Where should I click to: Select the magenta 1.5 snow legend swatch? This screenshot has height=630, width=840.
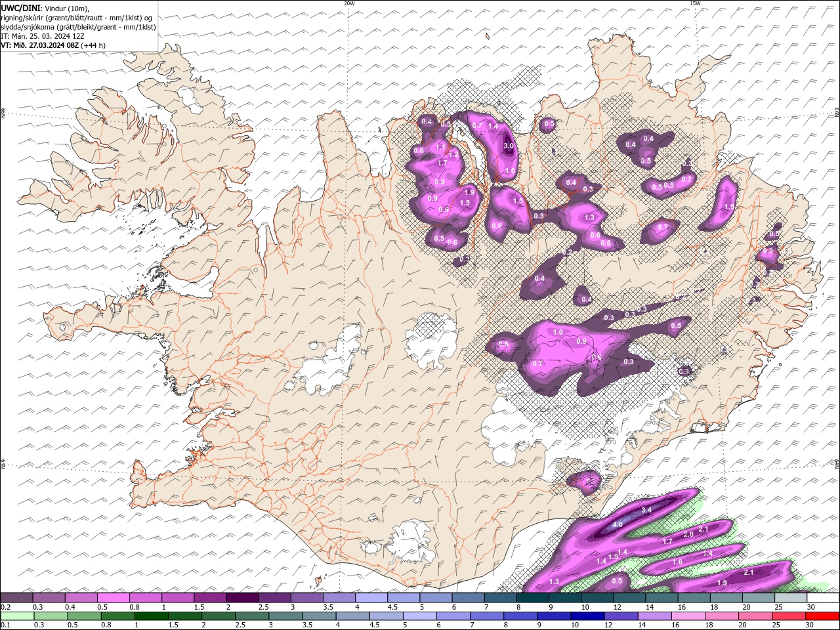coord(210,598)
